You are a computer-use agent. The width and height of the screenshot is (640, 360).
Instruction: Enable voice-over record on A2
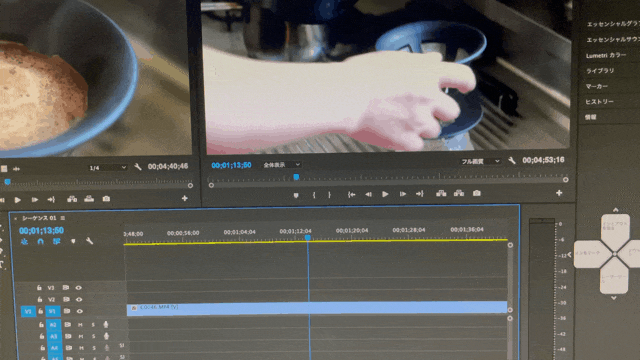tap(106, 324)
